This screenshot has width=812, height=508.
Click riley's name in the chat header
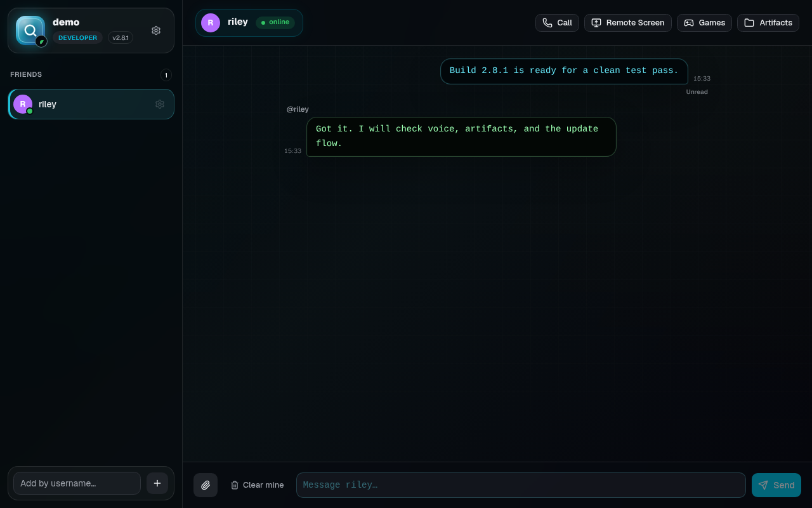point(238,22)
